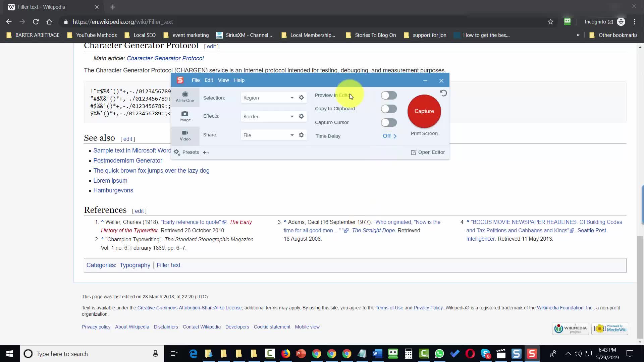Open the Windows Start menu

(x=9, y=354)
